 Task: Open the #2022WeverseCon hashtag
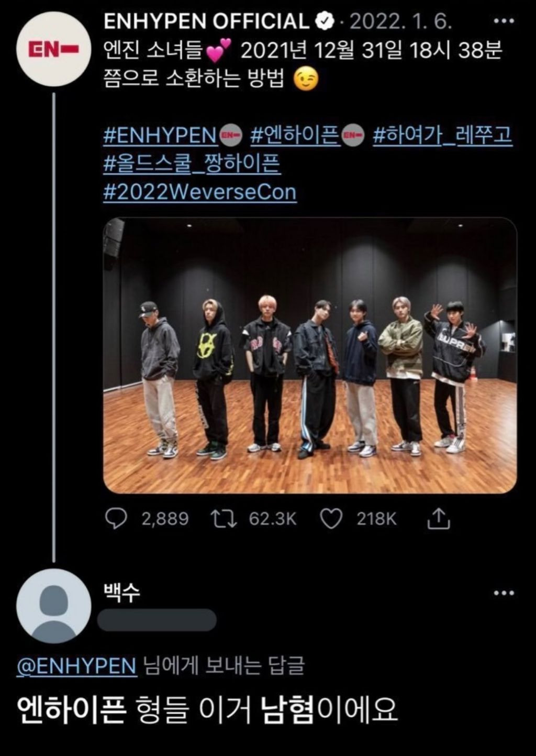[x=199, y=192]
